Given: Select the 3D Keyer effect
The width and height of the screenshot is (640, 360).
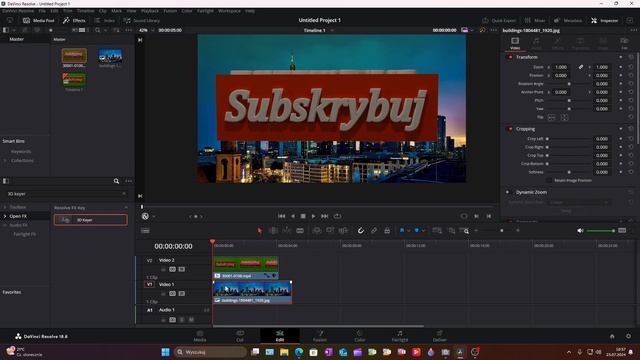Looking at the screenshot, I should 90,220.
